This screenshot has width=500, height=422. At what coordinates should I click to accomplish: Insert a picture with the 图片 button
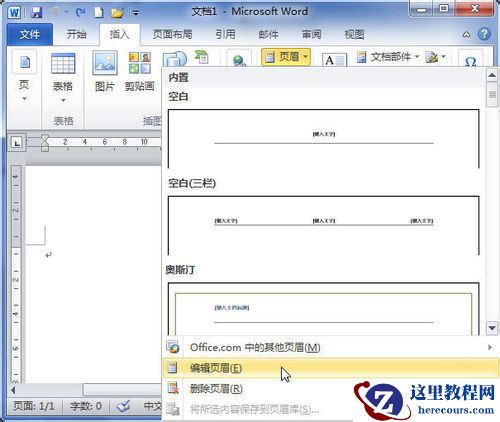pyautogui.click(x=105, y=71)
